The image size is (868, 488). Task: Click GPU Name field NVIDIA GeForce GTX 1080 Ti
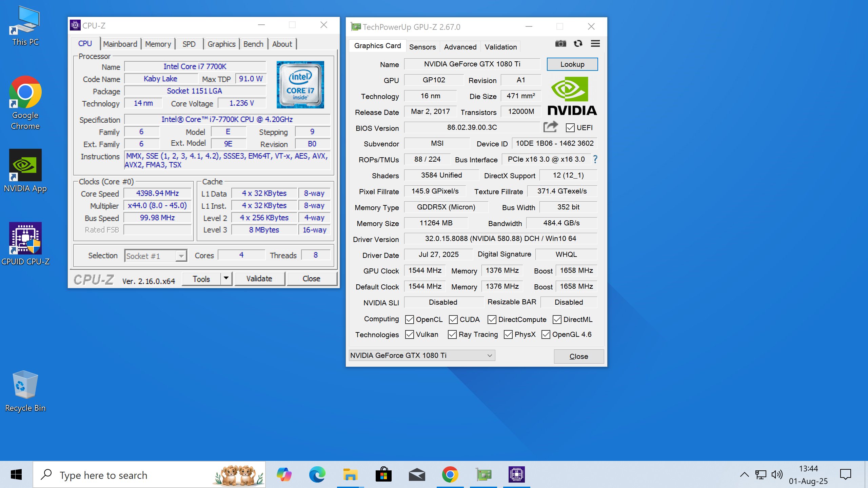(x=472, y=64)
